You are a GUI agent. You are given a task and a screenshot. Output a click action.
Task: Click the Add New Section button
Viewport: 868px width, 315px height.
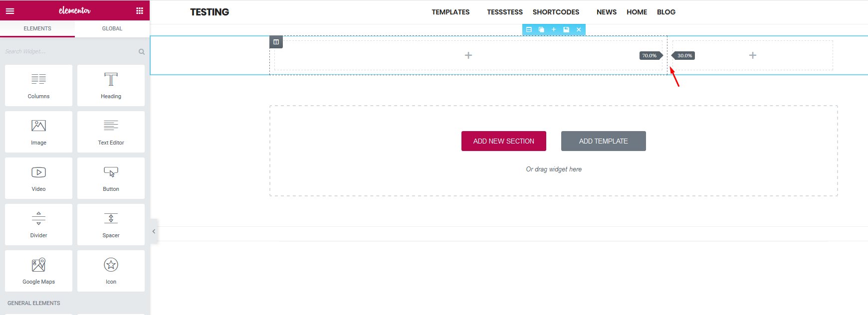click(x=503, y=141)
